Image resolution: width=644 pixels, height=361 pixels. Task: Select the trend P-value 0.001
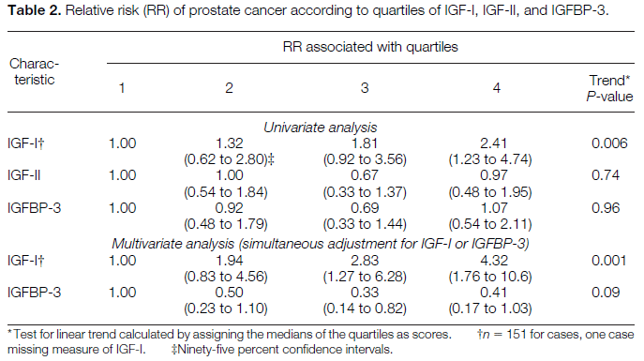coord(608,261)
